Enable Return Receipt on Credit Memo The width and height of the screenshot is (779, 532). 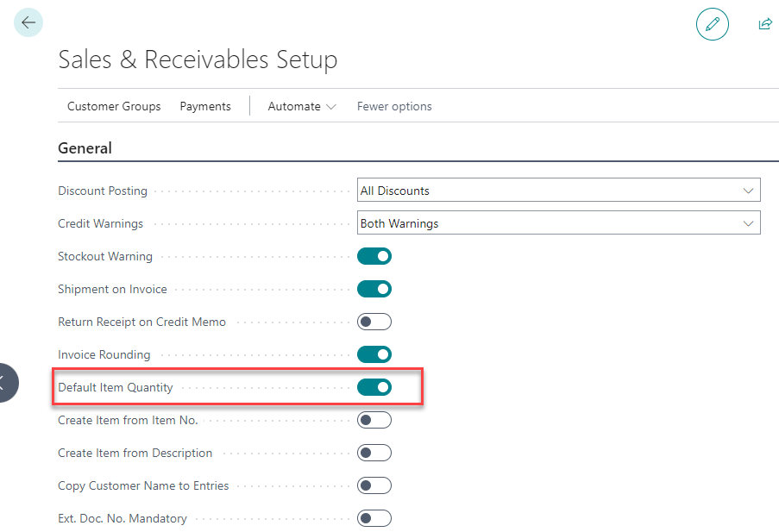pos(374,322)
